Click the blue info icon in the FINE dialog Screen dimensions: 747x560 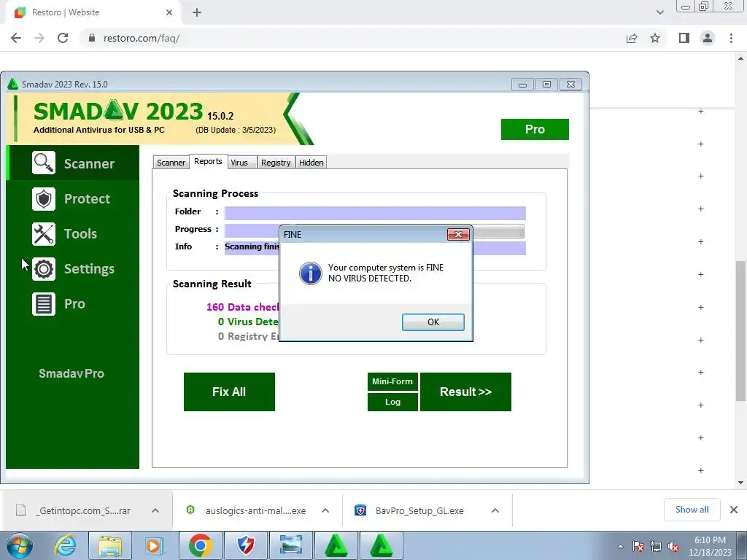311,273
